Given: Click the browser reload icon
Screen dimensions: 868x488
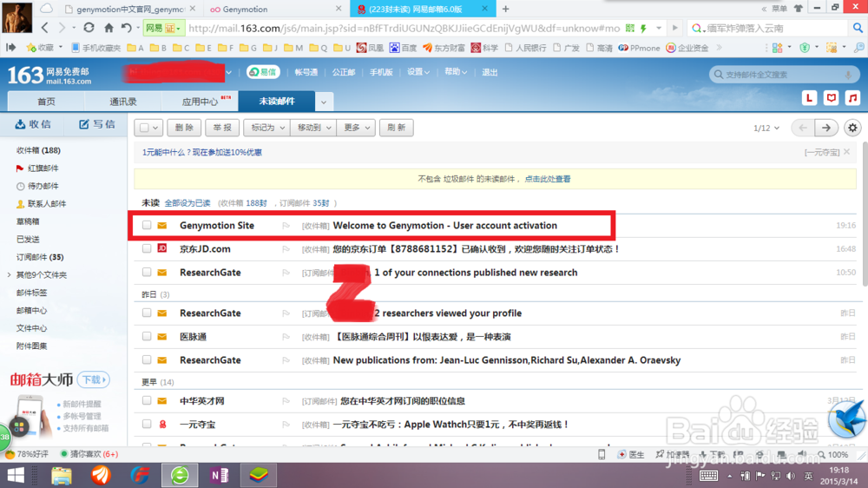Looking at the screenshot, I should tap(89, 28).
